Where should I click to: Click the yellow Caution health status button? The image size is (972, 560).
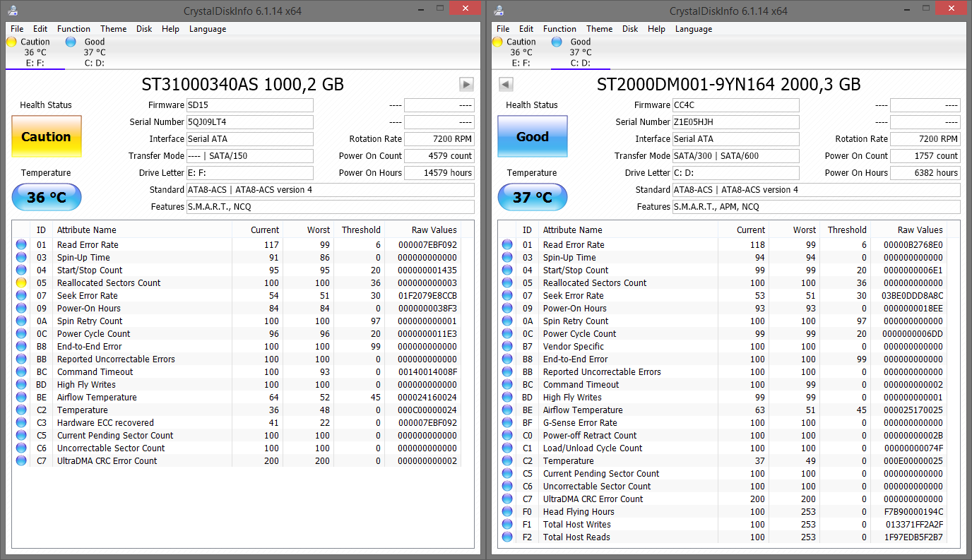(x=47, y=137)
